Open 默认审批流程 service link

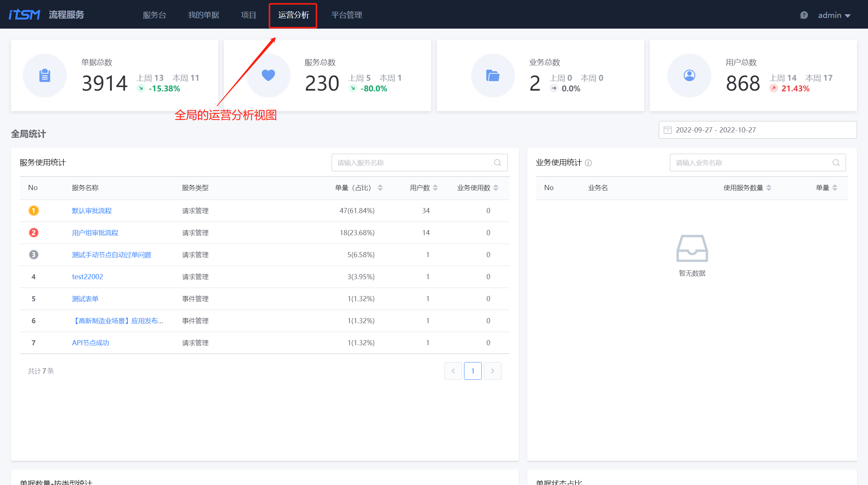(x=92, y=211)
